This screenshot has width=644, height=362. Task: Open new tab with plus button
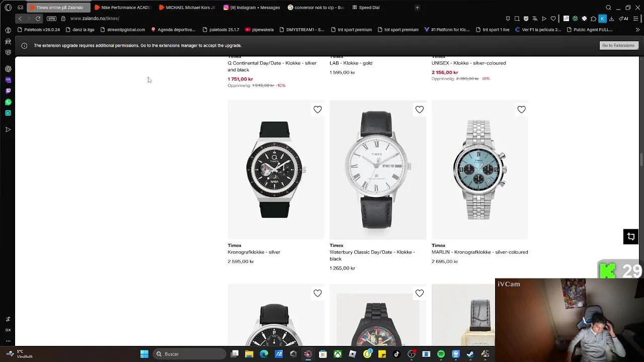point(417,8)
